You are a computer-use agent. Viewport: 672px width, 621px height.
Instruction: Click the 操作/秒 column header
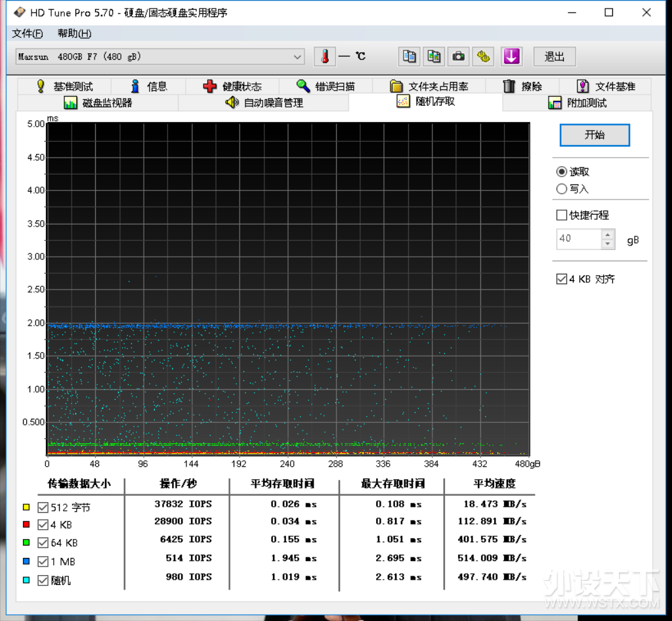pyautogui.click(x=178, y=483)
